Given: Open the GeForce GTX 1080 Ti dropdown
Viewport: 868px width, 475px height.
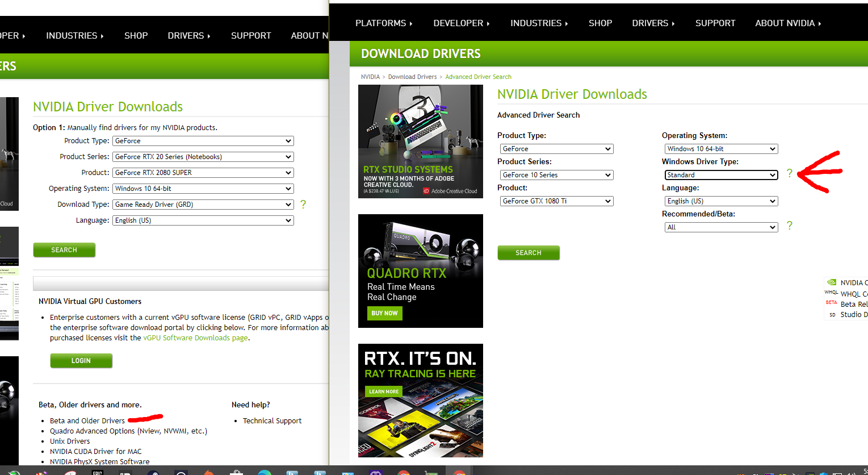Looking at the screenshot, I should pos(556,201).
